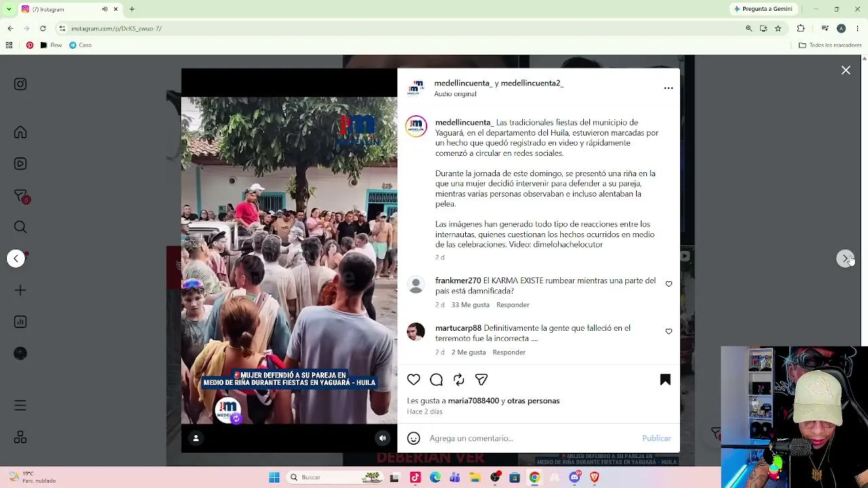
Task: Reply to frankmer270's comment
Action: (x=513, y=305)
